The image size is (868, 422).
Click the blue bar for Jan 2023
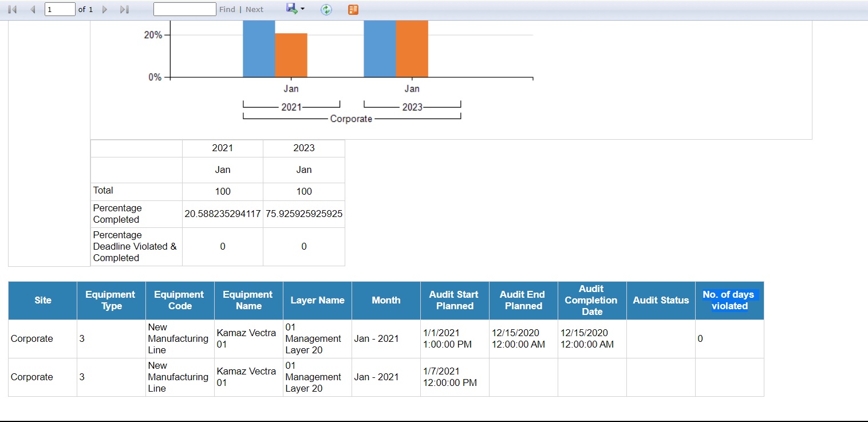[x=380, y=49]
